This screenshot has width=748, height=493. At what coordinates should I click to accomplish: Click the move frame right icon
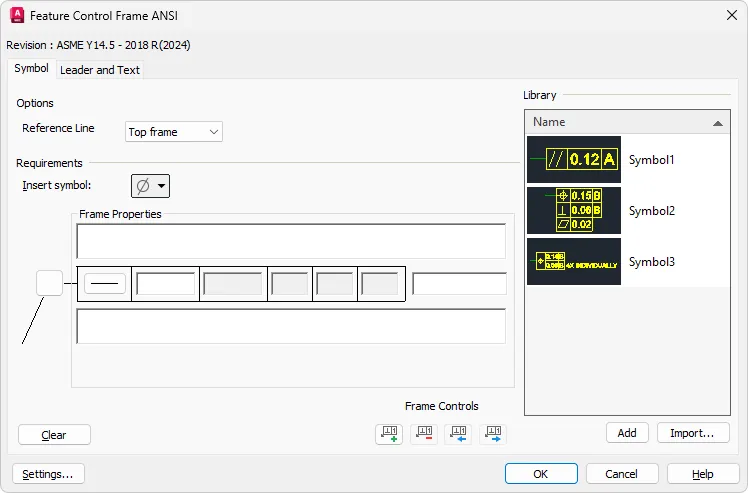[x=493, y=434]
